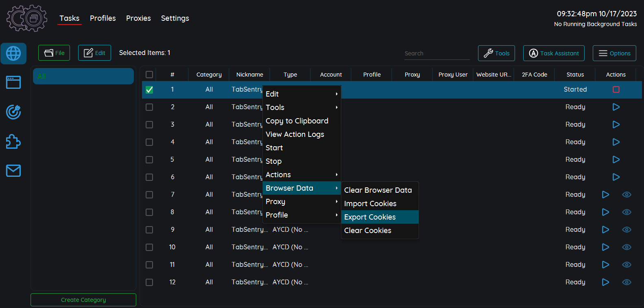Image resolution: width=644 pixels, height=308 pixels.
Task: Expand the Edit context submenu
Action: click(x=301, y=94)
